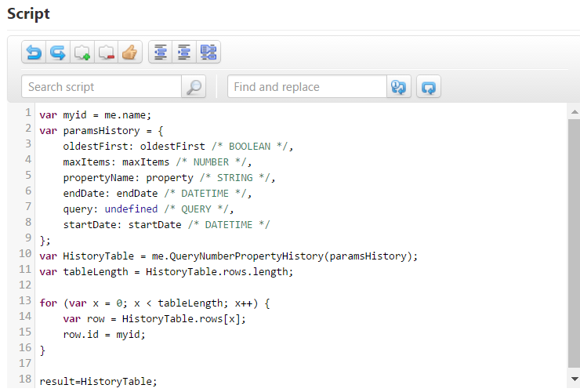
Task: Click the 'BOOLEAN' comment on line 3
Action: [x=250, y=147]
